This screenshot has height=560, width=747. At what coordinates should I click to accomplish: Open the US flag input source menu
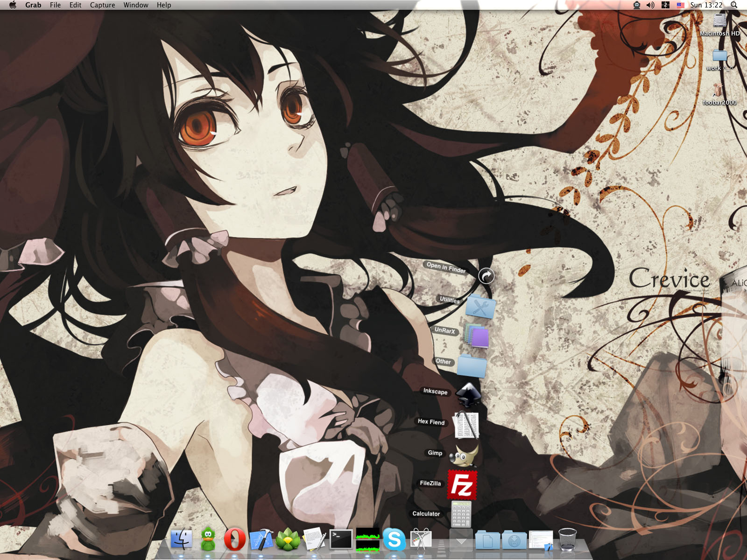(x=680, y=5)
